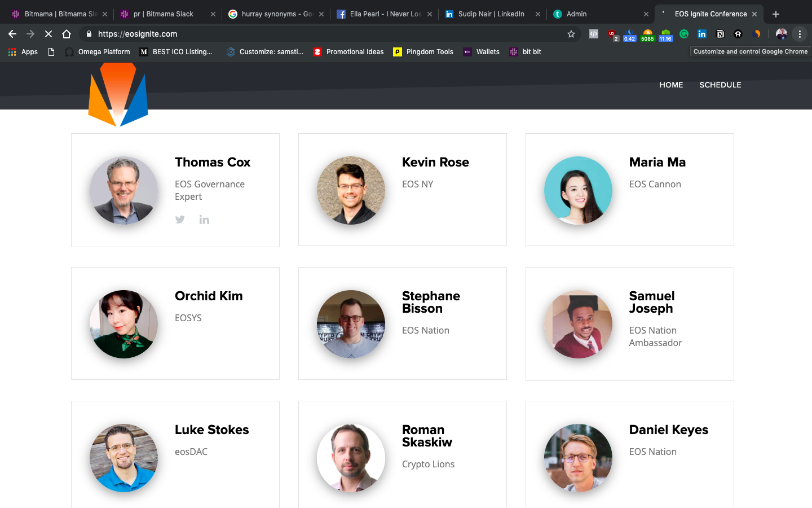
Task: Select the Kevin Rose name heading
Action: 435,163
